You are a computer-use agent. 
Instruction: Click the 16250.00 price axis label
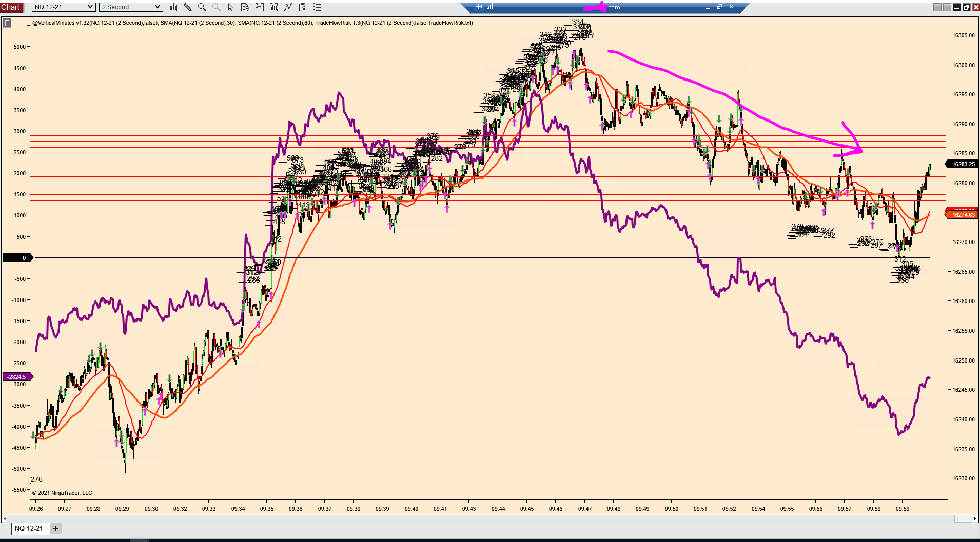click(964, 360)
